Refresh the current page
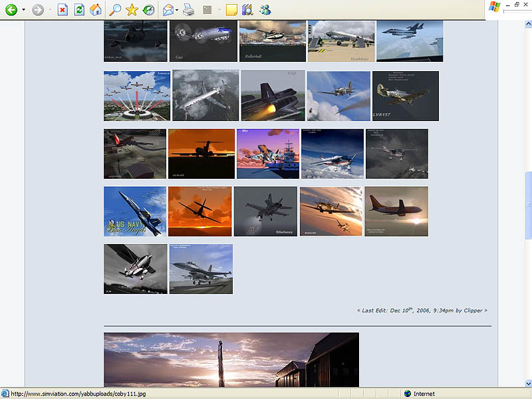Image resolution: width=532 pixels, height=399 pixels. point(79,10)
